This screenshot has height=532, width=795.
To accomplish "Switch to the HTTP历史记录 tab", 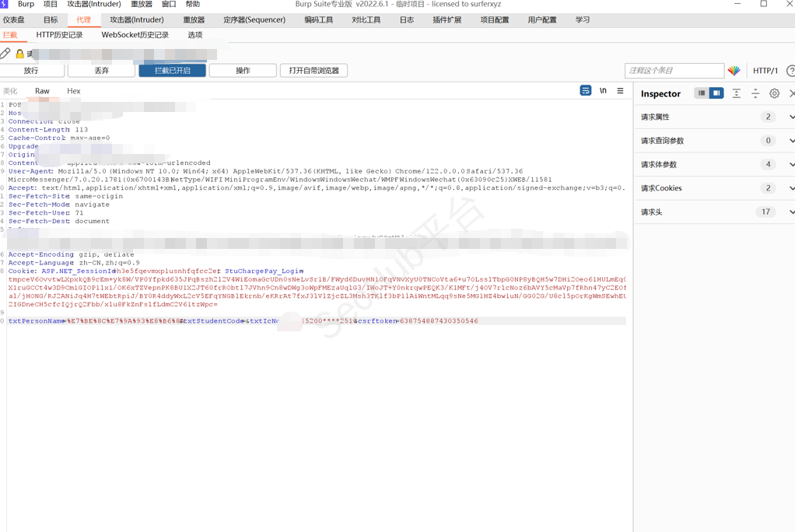I will pos(59,35).
